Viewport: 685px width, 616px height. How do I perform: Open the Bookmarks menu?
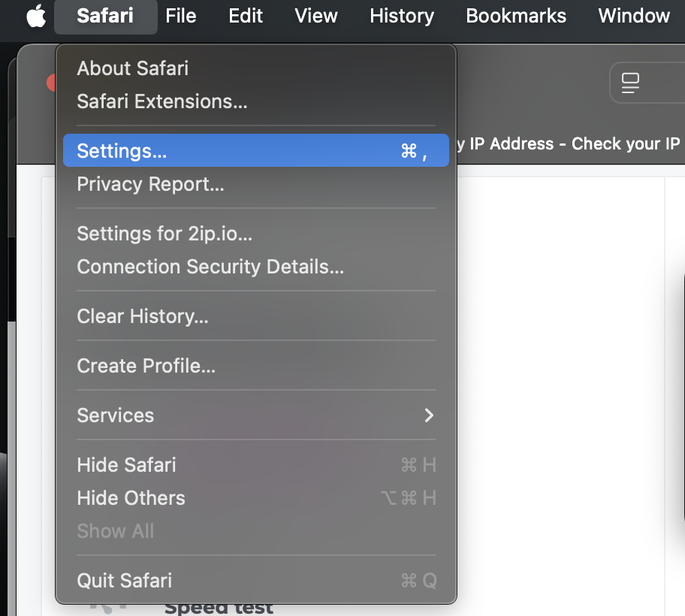click(x=516, y=17)
